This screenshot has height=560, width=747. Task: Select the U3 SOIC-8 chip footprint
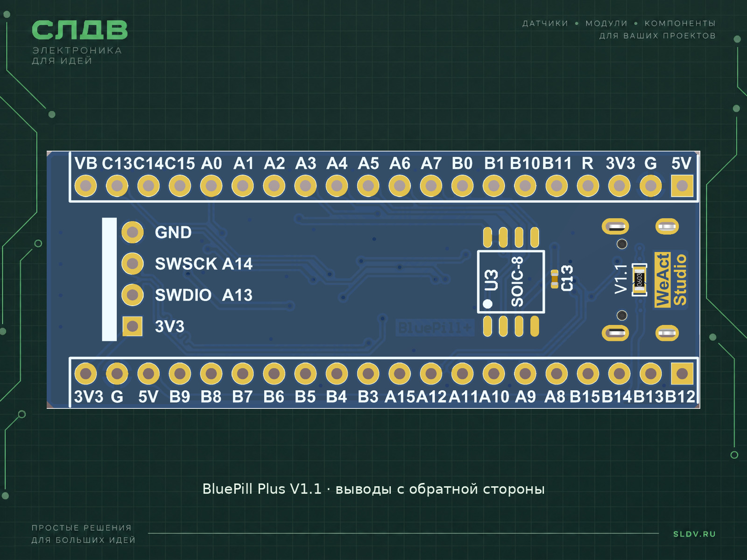(x=511, y=281)
